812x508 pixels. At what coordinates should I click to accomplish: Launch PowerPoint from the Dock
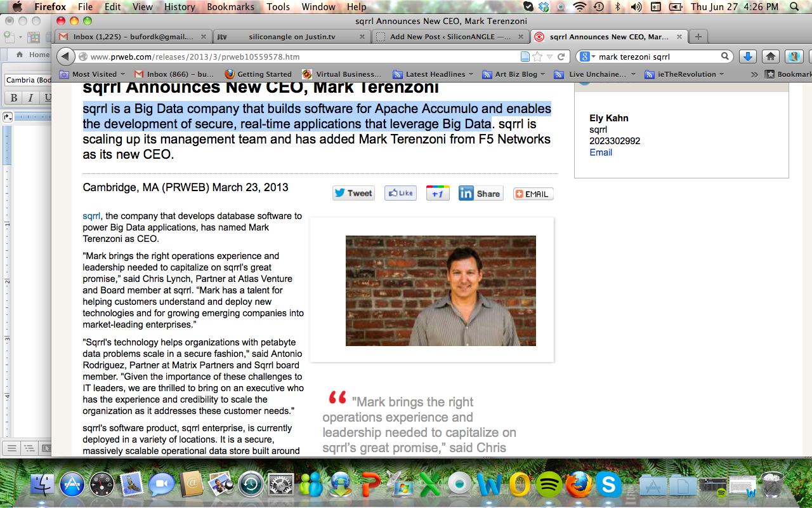pos(370,485)
